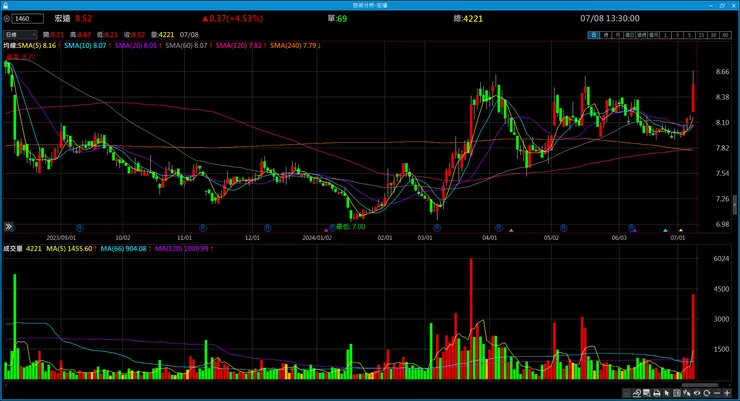Click the MA(66) 904.08 volume label
Image resolution: width=740 pixels, height=401 pixels.
tap(126, 249)
